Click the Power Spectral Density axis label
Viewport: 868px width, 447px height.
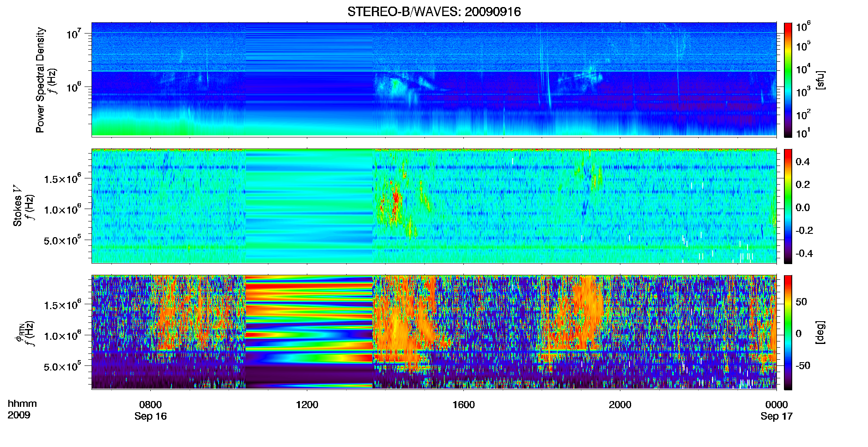(x=40, y=80)
